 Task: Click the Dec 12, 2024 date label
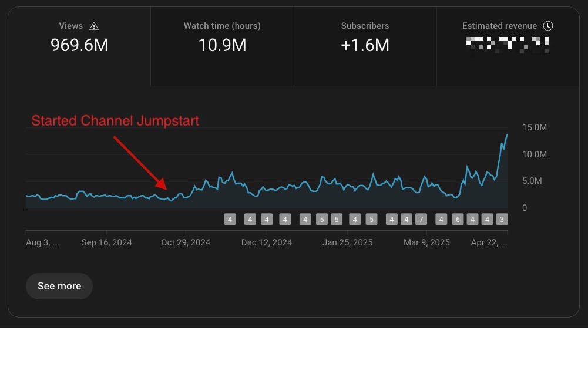coord(267,242)
